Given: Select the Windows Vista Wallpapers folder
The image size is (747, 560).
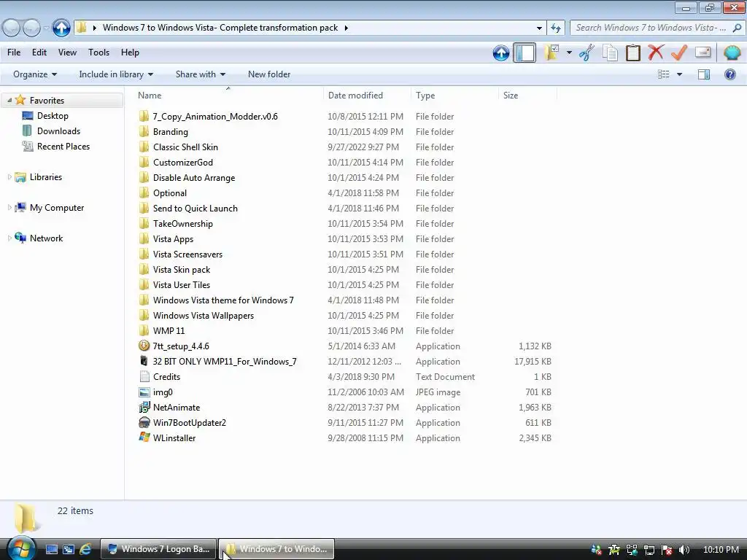Looking at the screenshot, I should click(x=204, y=315).
